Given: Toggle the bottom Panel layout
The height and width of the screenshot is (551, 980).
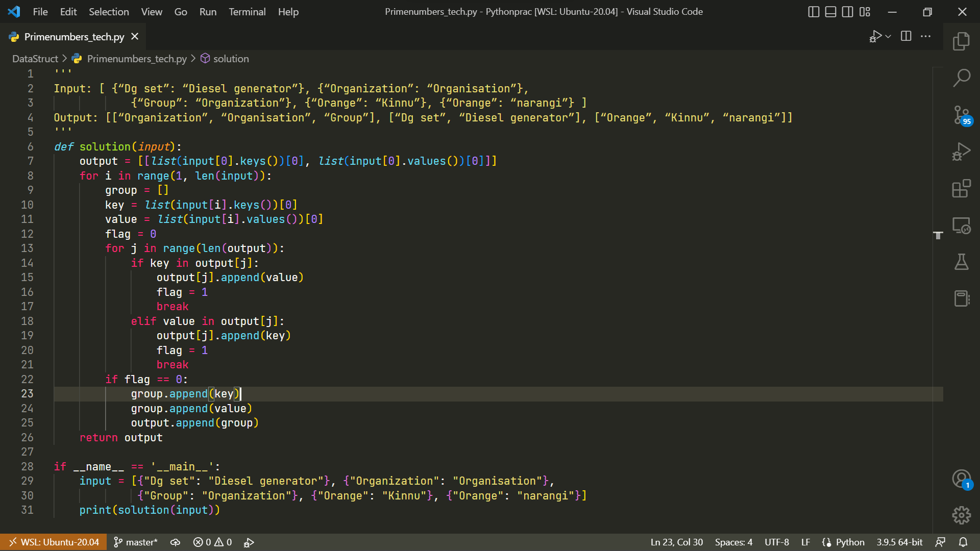Looking at the screenshot, I should [x=830, y=12].
